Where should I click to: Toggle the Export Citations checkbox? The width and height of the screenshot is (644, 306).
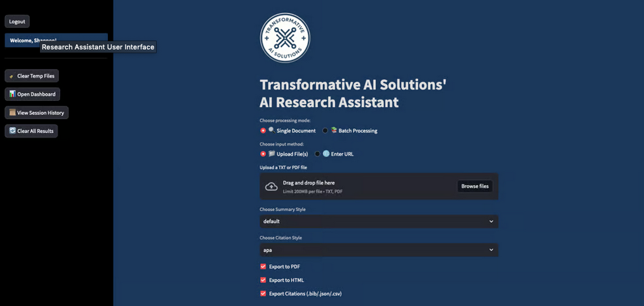[x=263, y=294]
